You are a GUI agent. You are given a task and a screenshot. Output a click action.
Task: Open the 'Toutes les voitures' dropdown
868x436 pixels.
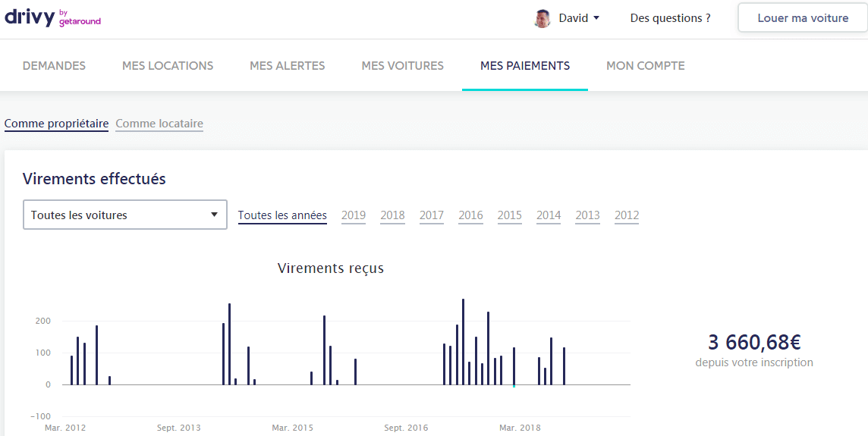coord(125,215)
